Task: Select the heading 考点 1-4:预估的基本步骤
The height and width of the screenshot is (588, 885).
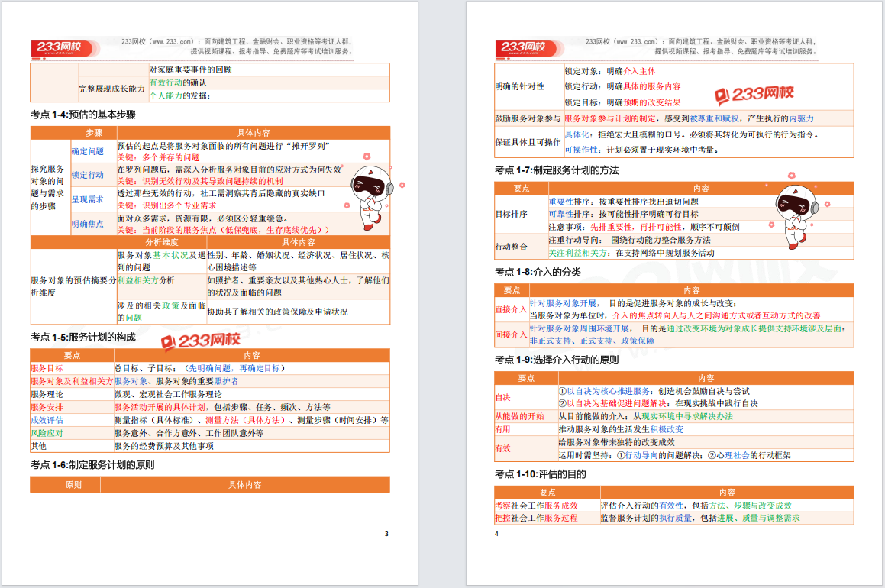Action: coord(82,115)
